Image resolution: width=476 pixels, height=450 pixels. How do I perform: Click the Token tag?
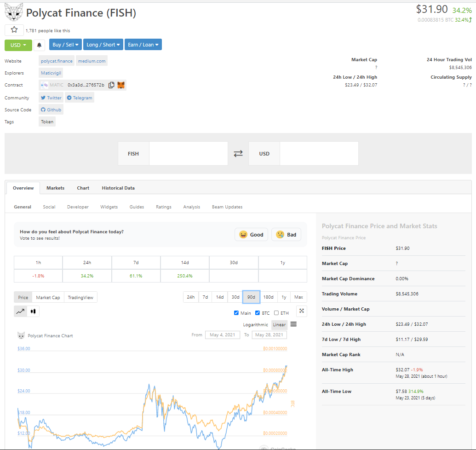(47, 122)
